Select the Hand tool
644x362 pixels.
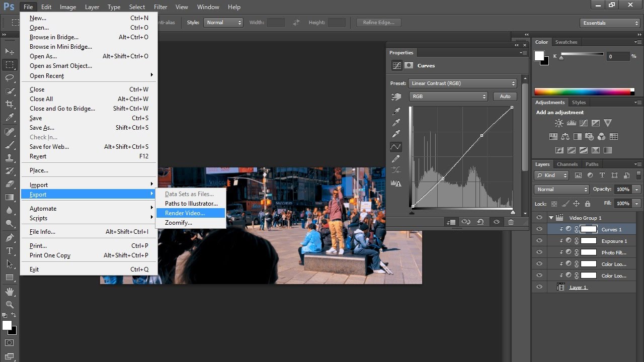[x=10, y=292]
